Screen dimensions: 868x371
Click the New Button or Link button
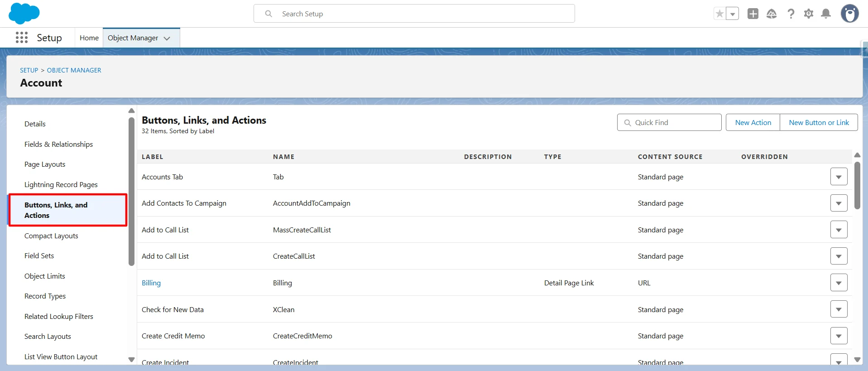[x=819, y=122]
